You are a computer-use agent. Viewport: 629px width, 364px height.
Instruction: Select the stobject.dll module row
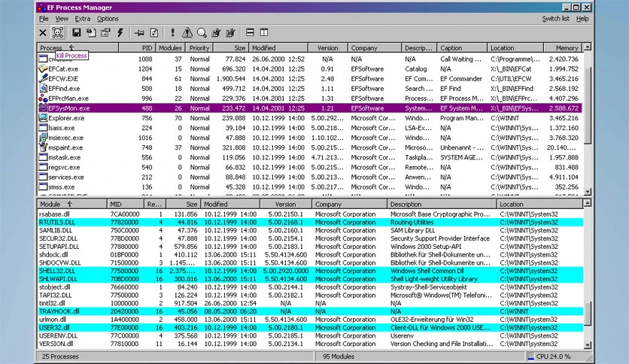[x=310, y=287]
